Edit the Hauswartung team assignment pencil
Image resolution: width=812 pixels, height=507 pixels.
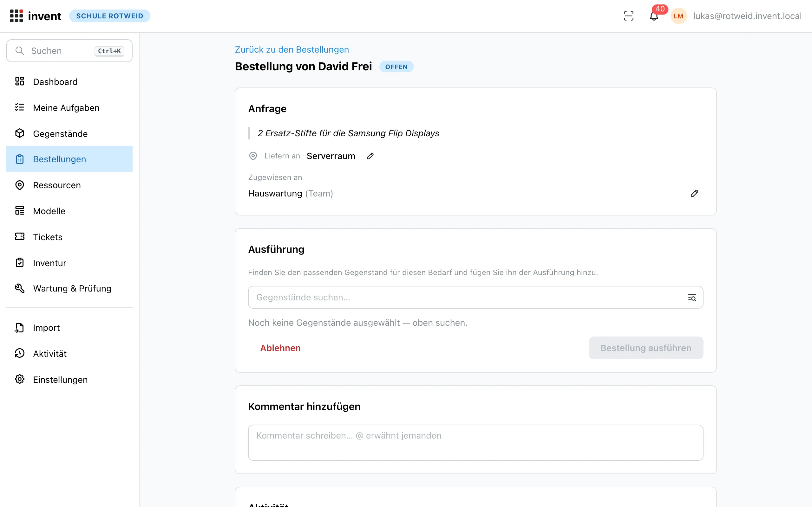point(694,194)
